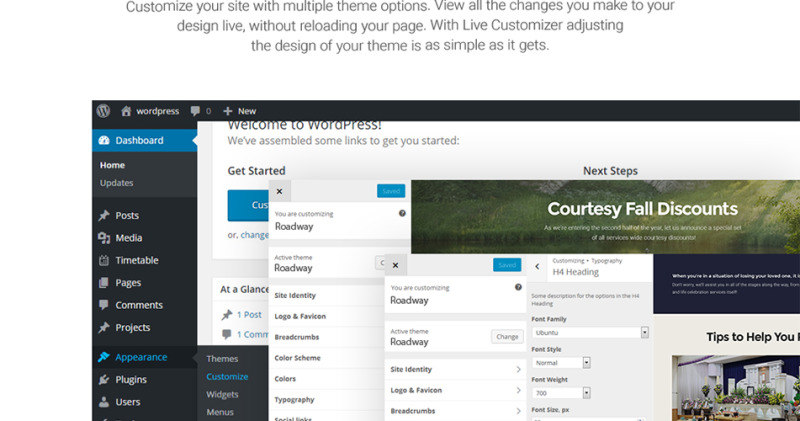Screen dimensions: 800x421
Task: Click the Posts pin icon
Action: pyautogui.click(x=104, y=215)
